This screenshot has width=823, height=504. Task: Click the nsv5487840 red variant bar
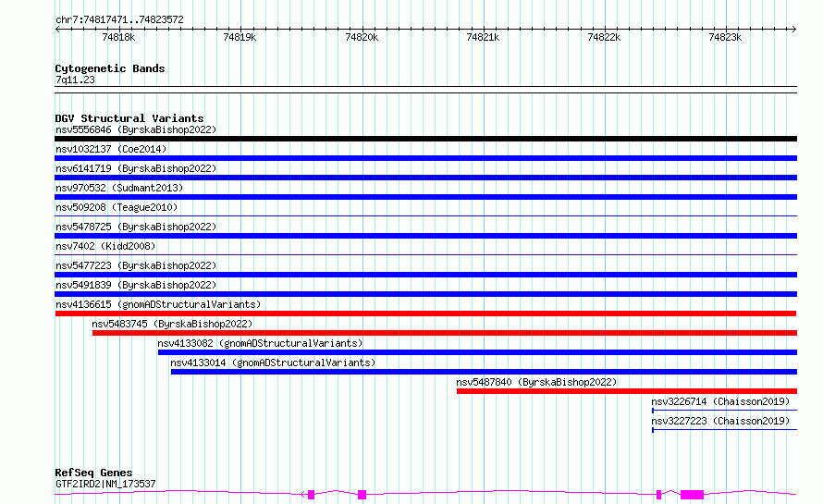pos(627,391)
